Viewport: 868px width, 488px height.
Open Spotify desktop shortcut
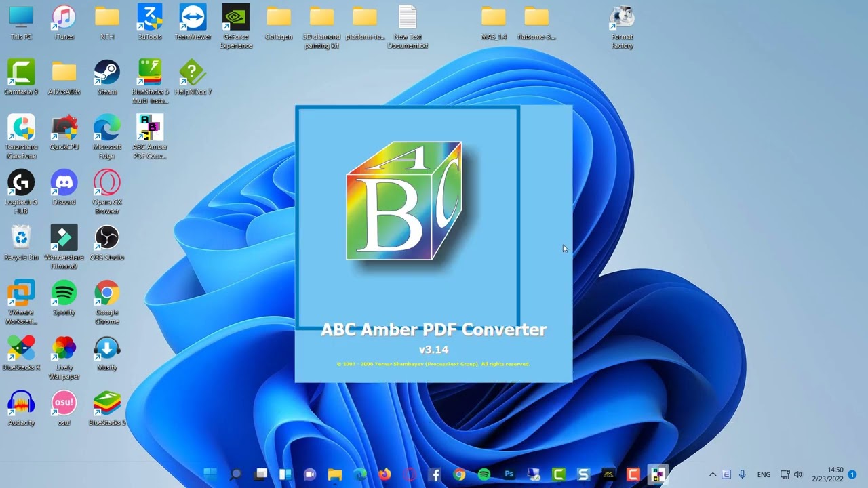click(64, 298)
